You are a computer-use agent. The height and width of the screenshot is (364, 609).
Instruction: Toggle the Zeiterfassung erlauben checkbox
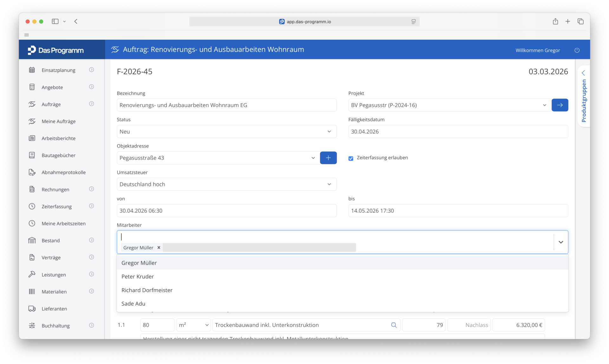coord(351,158)
